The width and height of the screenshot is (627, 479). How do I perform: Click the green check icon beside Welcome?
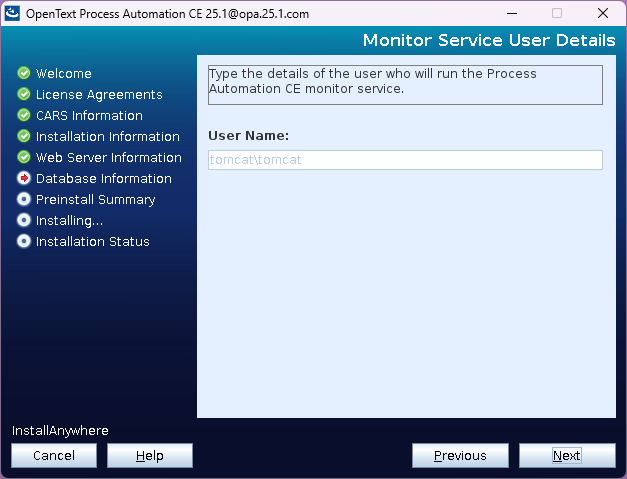[x=24, y=73]
